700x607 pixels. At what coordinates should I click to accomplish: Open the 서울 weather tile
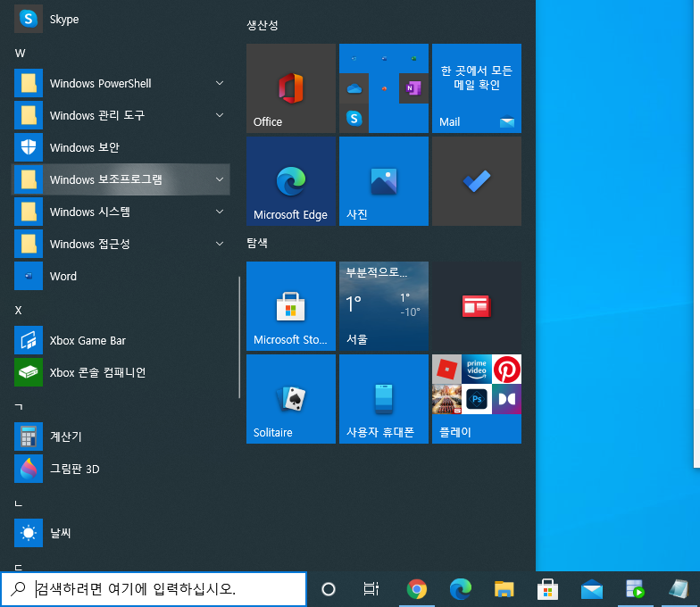pos(384,306)
